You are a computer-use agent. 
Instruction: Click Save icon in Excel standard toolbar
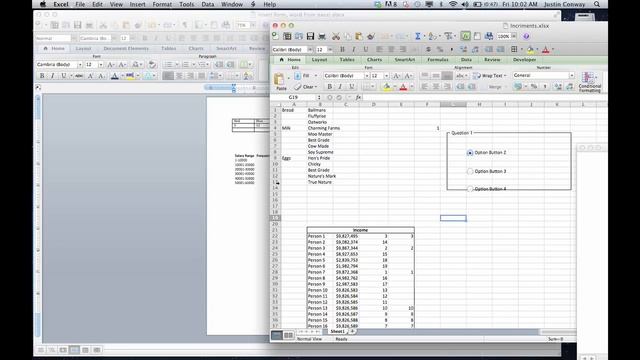click(x=310, y=36)
